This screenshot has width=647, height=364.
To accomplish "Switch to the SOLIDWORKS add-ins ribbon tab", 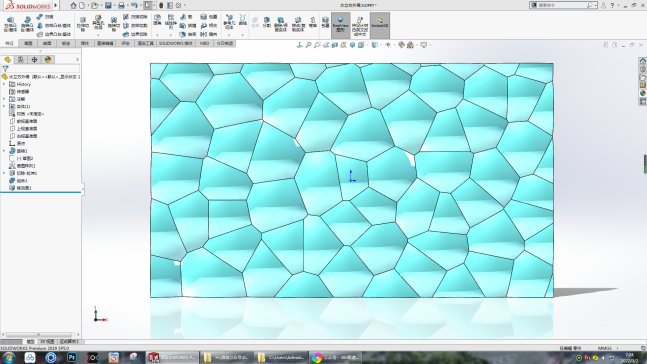I will pyautogui.click(x=175, y=43).
